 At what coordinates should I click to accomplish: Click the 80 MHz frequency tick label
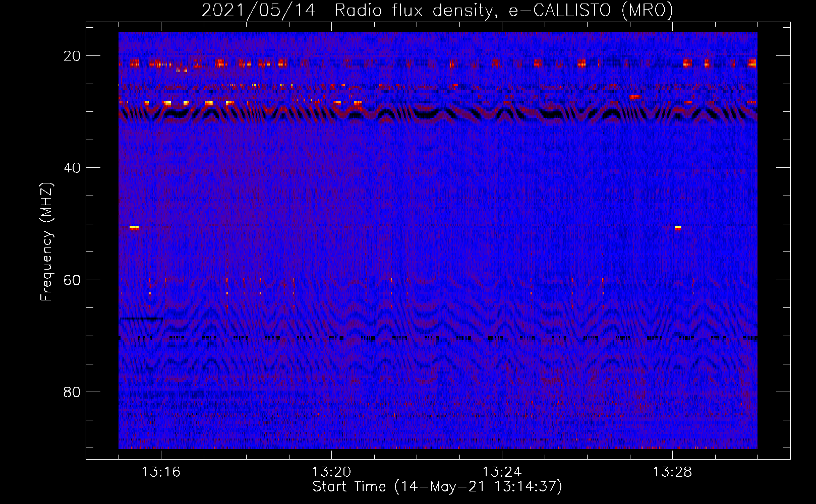coord(72,392)
